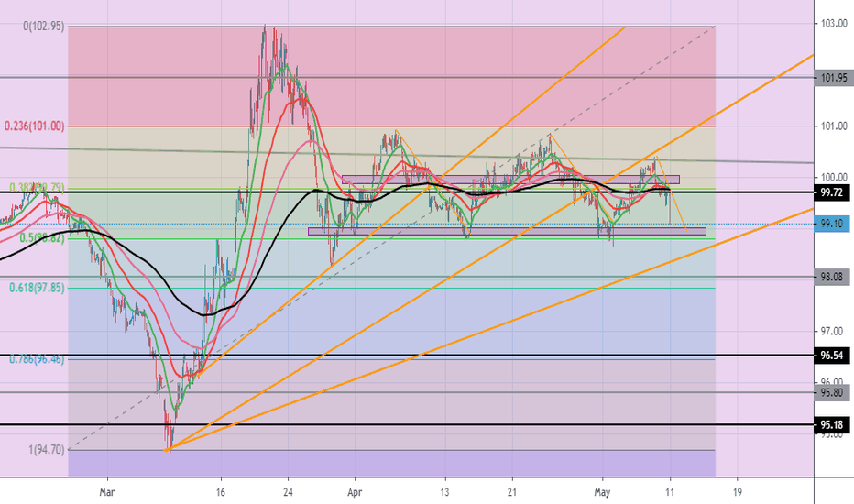The image size is (854, 504).
Task: Click the 98.08 grey price label
Action: (x=832, y=278)
